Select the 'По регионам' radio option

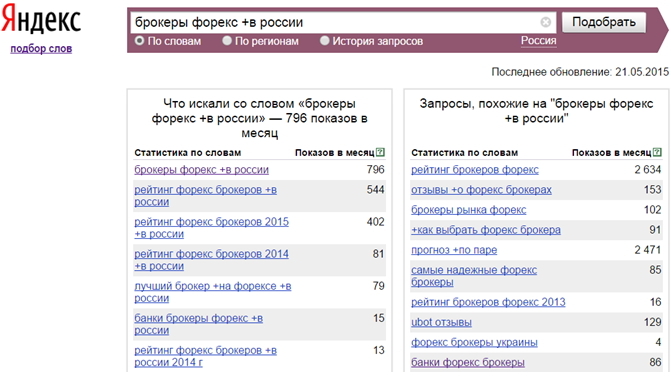click(x=227, y=41)
